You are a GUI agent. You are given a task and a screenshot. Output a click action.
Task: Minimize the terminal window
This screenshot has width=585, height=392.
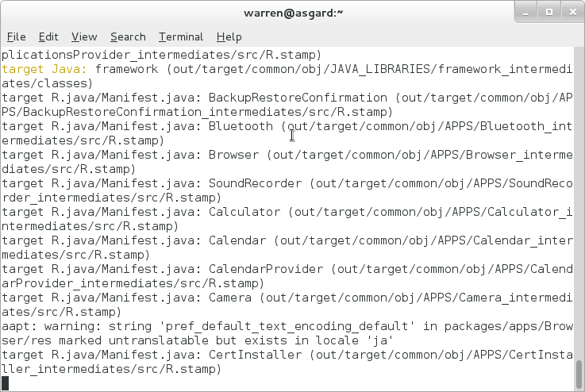tap(526, 12)
